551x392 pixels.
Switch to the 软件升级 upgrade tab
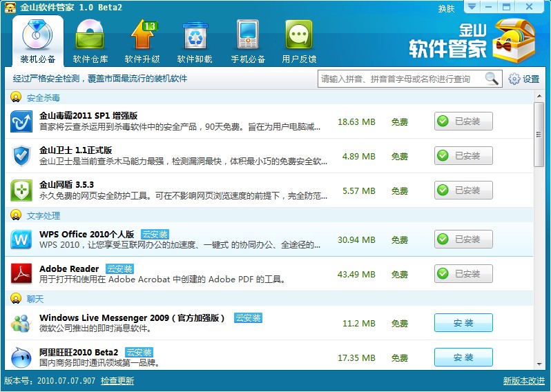[x=142, y=40]
